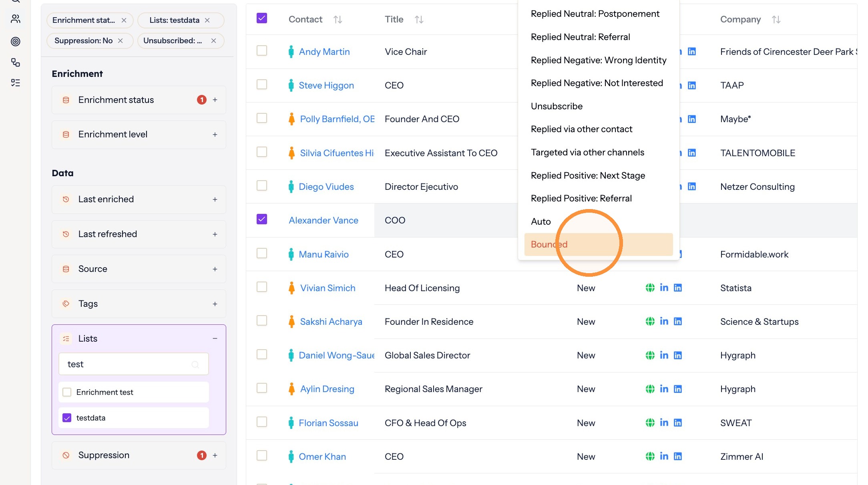
Task: Open the contacts people icon in sidebar
Action: 16,19
